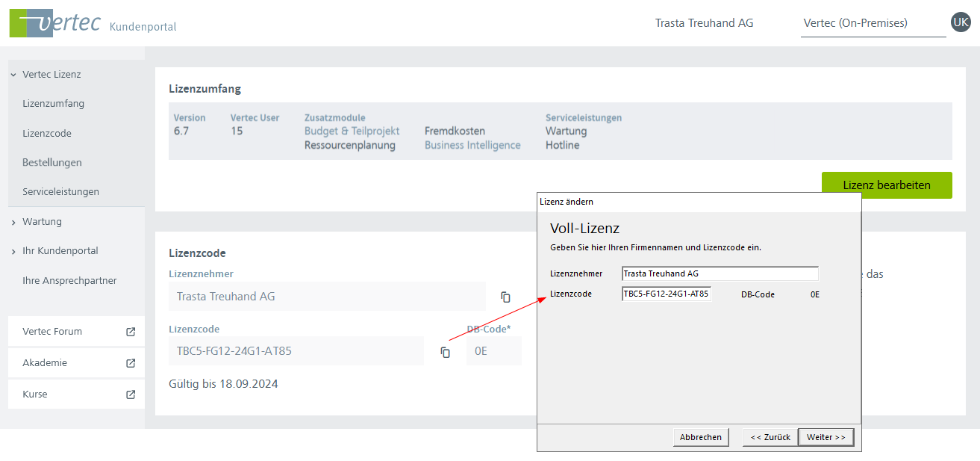The width and height of the screenshot is (980, 461).
Task: Copy the Lizenzcode with copy icon
Action: 445,352
